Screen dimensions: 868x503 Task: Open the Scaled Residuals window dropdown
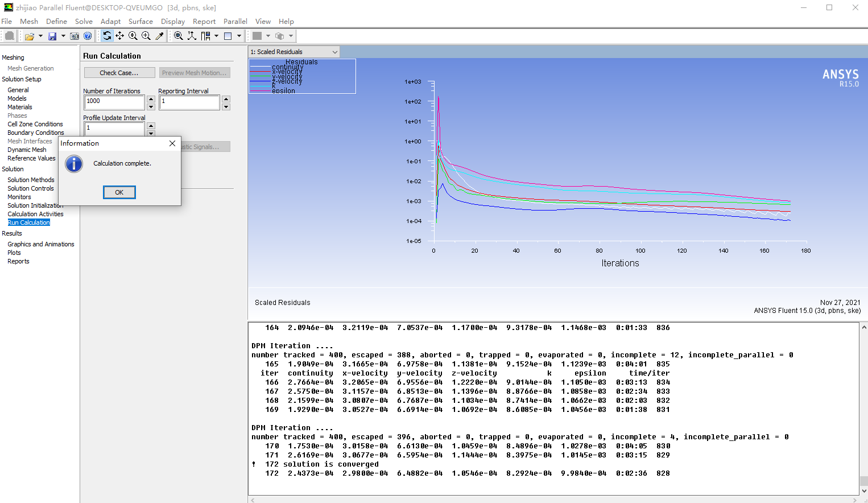point(334,52)
